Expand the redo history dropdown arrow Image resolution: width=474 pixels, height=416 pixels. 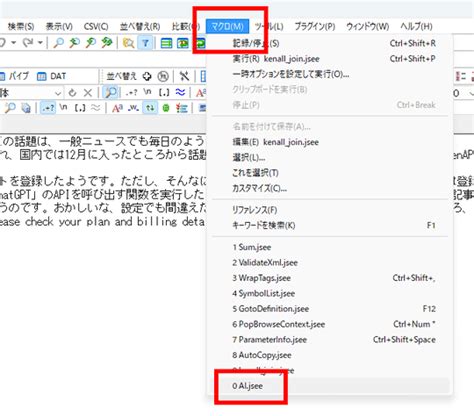point(40,43)
